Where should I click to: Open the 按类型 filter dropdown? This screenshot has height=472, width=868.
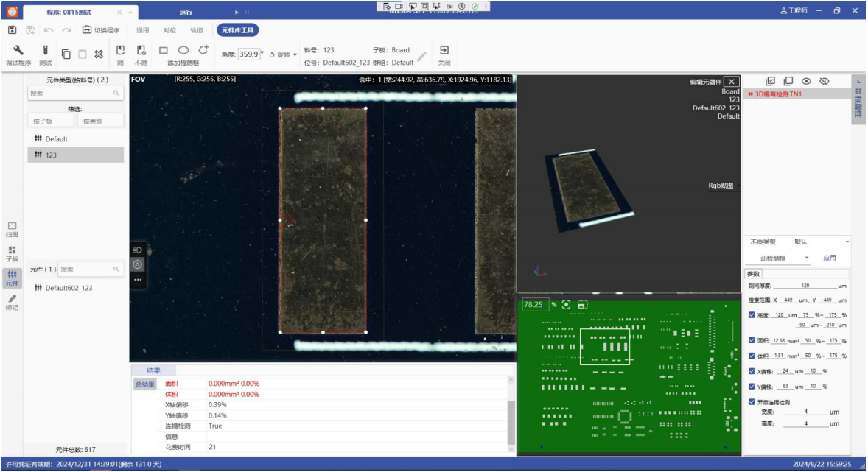pos(101,121)
